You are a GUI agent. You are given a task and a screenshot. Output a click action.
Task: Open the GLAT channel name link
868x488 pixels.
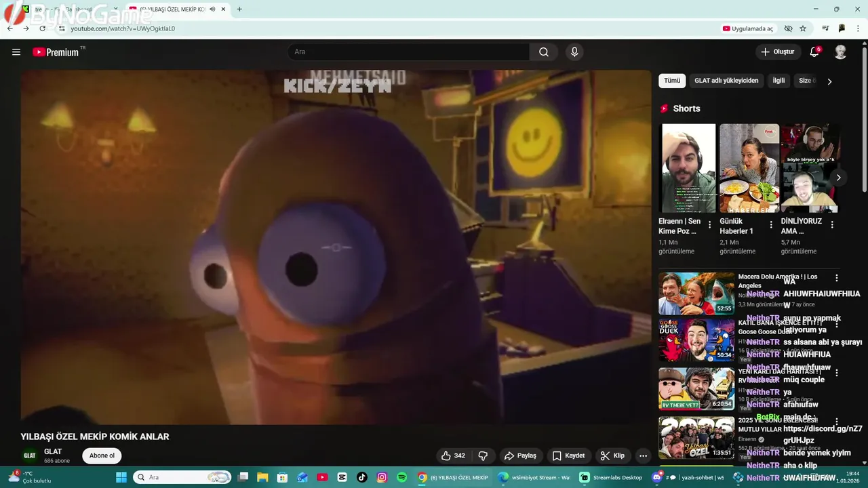(53, 451)
